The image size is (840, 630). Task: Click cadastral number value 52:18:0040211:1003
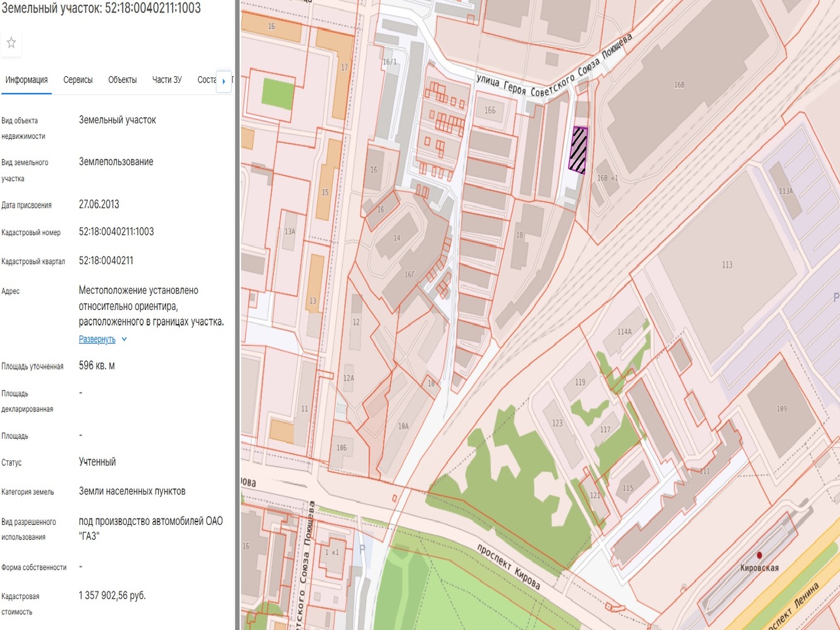tap(116, 232)
